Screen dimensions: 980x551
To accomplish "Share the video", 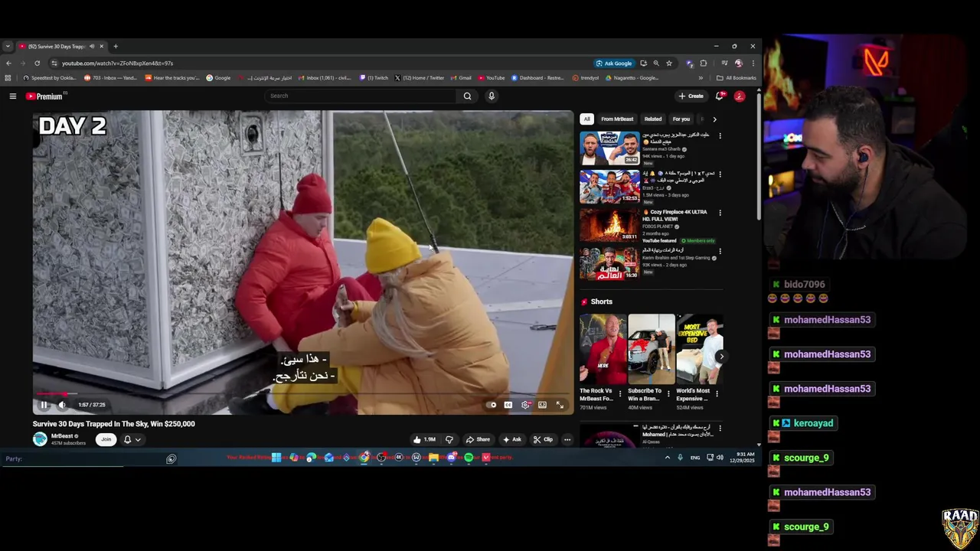I will [478, 439].
